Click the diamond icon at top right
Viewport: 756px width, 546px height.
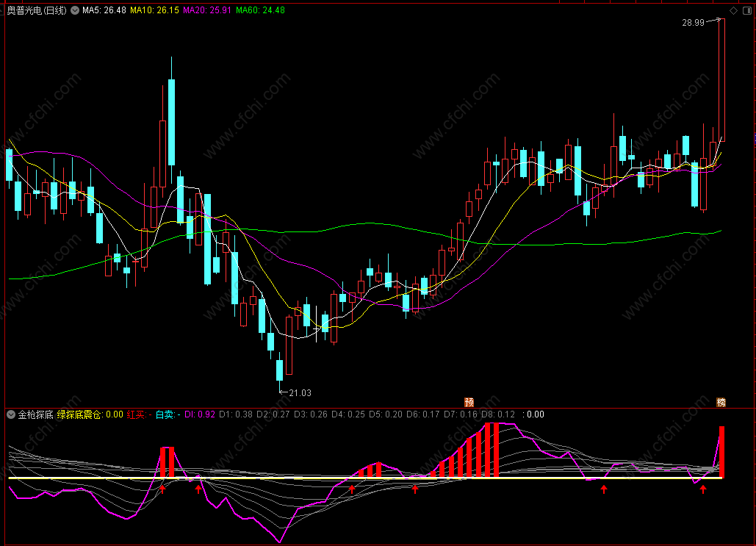(733, 10)
